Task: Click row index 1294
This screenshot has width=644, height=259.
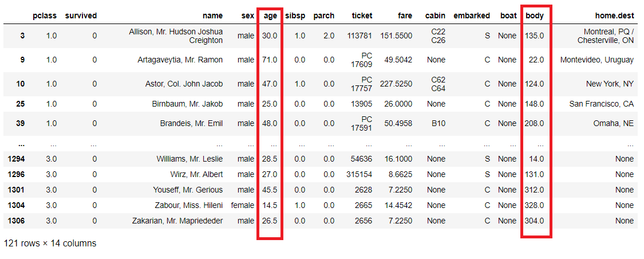Action: (x=15, y=159)
